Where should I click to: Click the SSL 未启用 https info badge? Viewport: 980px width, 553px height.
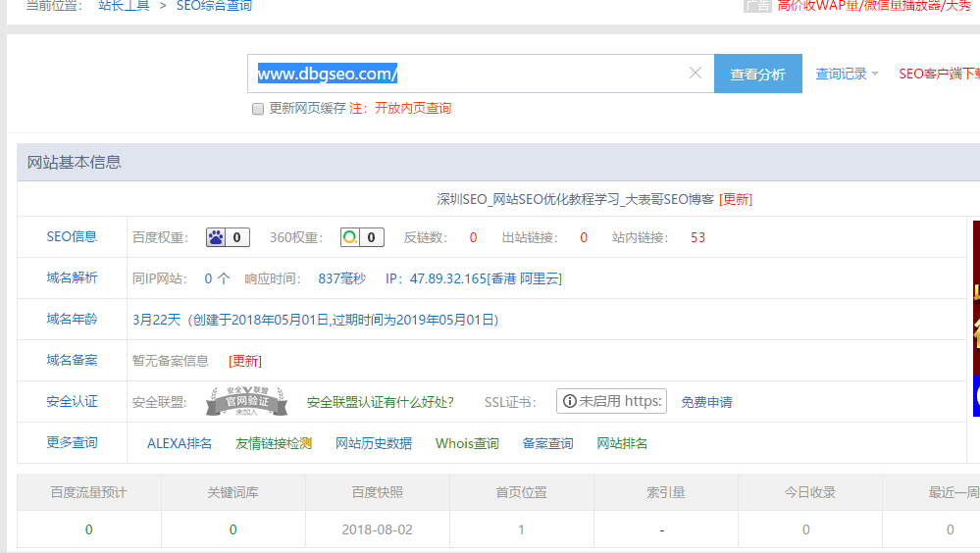[x=611, y=401]
